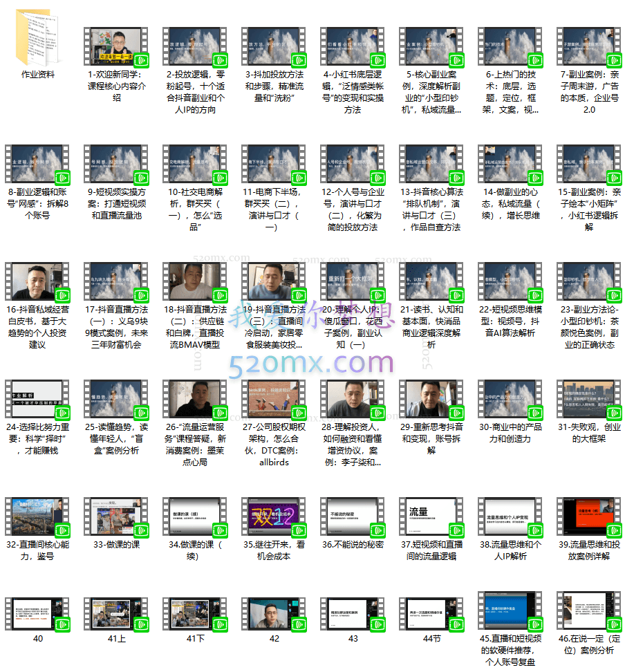Select video thumbnail named 41下
This screenshot has width=625, height=672.
(x=195, y=615)
